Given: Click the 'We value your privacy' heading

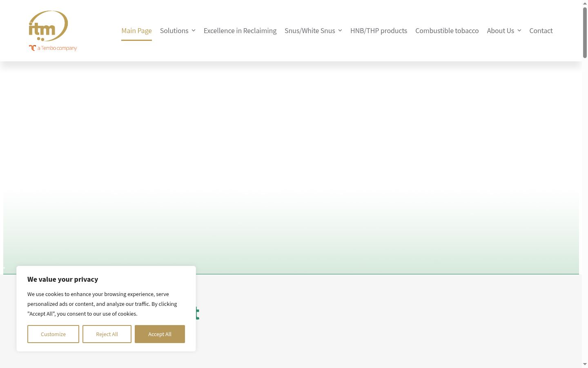Looking at the screenshot, I should point(62,279).
